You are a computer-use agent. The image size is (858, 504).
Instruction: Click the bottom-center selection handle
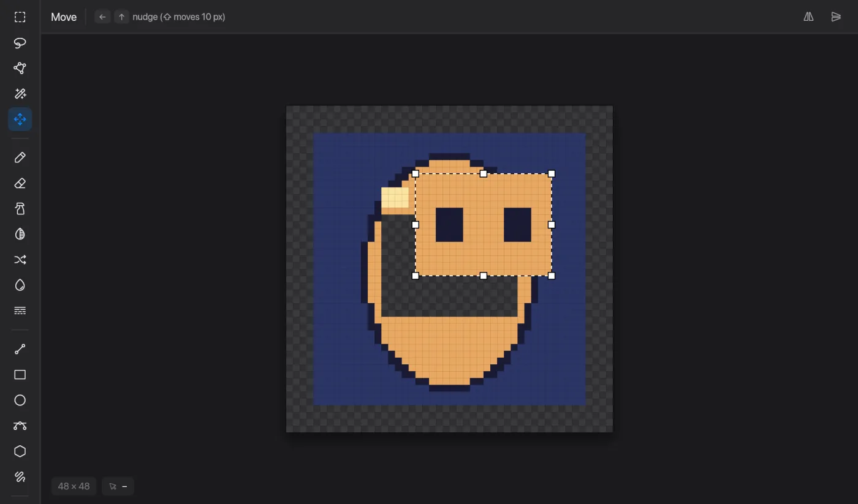tap(484, 276)
